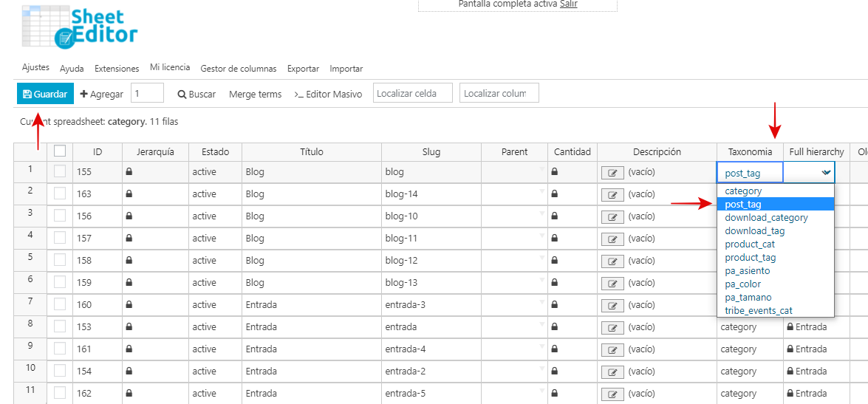Viewport: 868px width, 404px height.
Task: Click the lock icon in row 3 Jerarquía
Action: 129,216
